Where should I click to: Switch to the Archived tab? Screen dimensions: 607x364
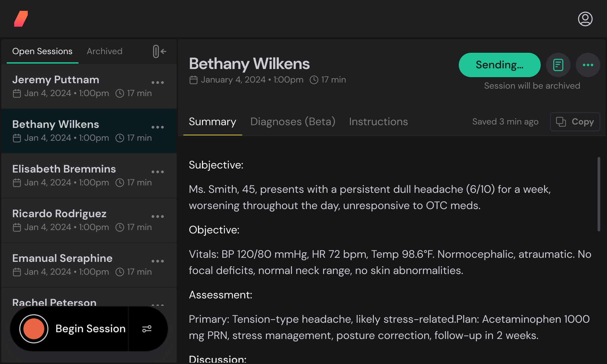(x=104, y=51)
